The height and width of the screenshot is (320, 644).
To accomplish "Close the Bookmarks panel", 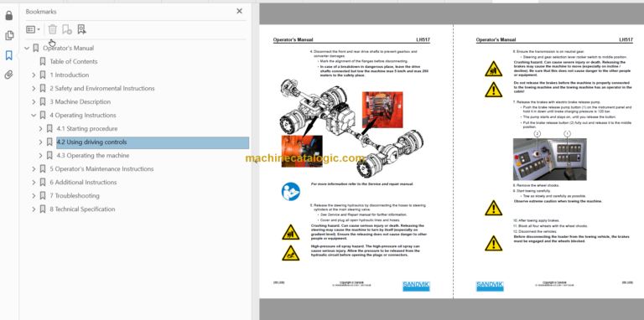I will [x=240, y=12].
